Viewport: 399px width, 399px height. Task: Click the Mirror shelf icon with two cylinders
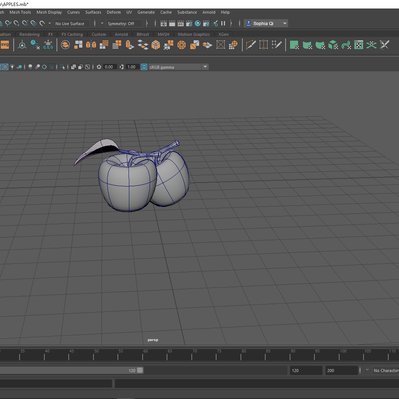91,45
